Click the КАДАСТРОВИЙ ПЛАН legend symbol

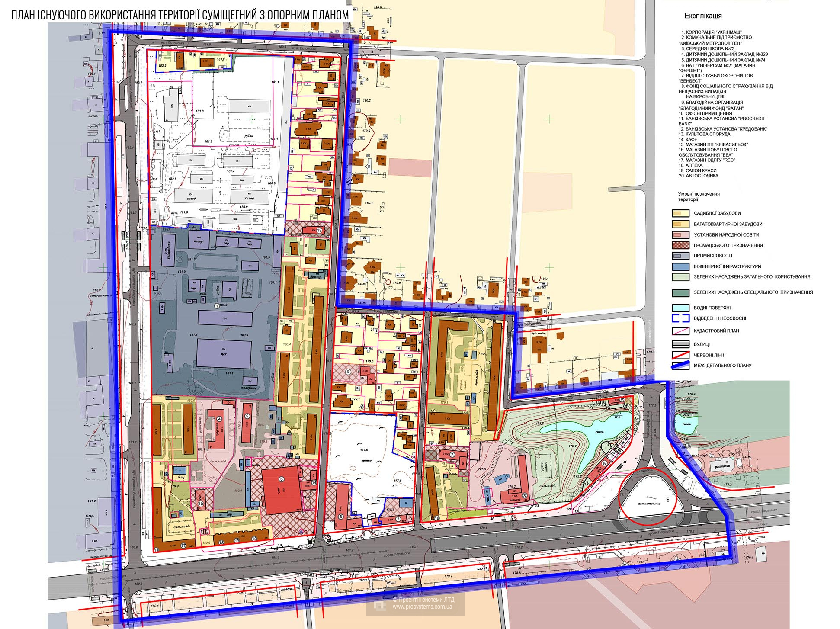pyautogui.click(x=680, y=331)
